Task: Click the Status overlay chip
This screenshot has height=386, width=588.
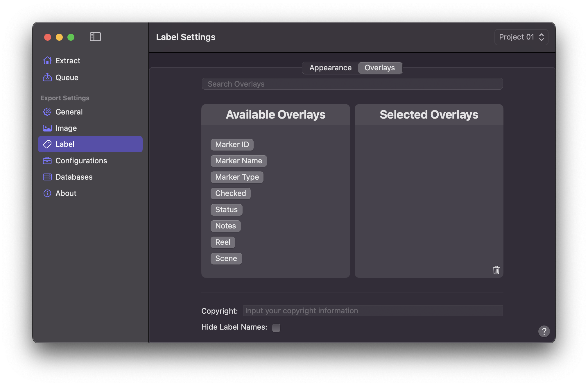Action: [x=226, y=210]
